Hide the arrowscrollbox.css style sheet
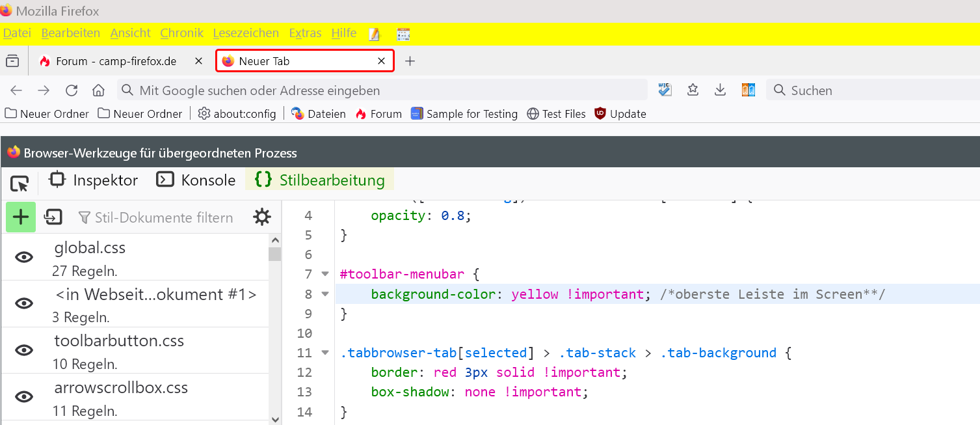Viewport: 980px width, 425px height. click(x=24, y=397)
